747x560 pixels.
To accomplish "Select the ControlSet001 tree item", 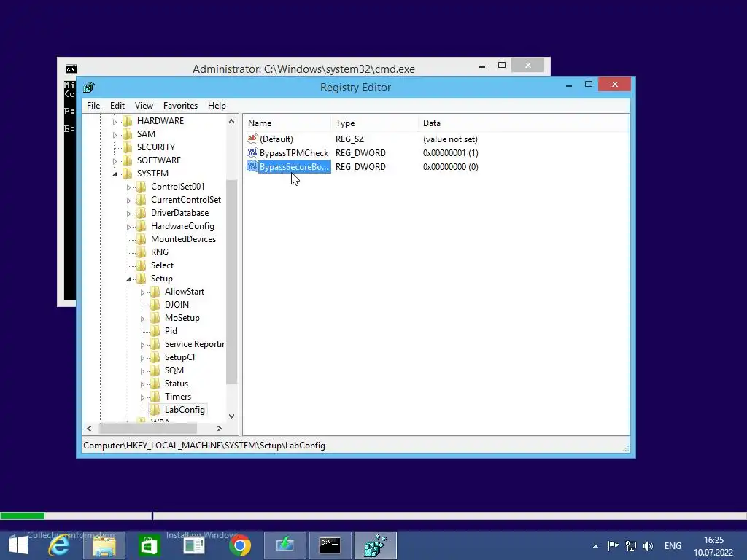I will pyautogui.click(x=178, y=187).
